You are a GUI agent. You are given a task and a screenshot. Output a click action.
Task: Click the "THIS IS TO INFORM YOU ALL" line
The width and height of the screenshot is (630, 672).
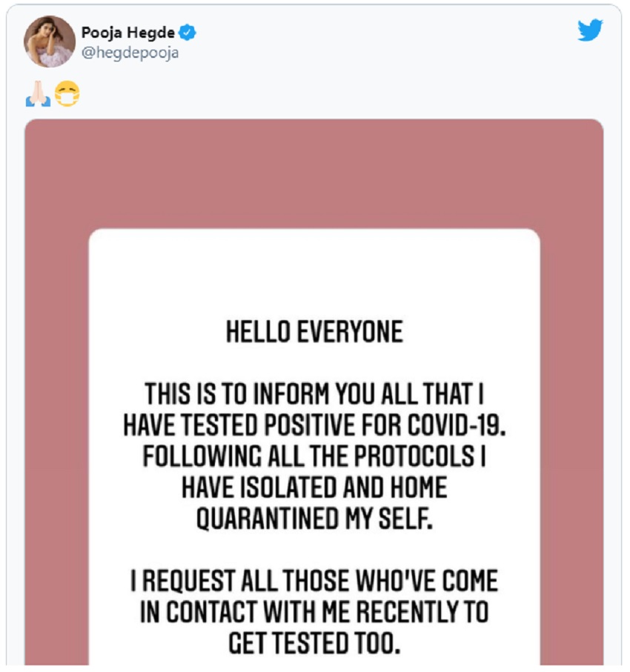coord(314,393)
